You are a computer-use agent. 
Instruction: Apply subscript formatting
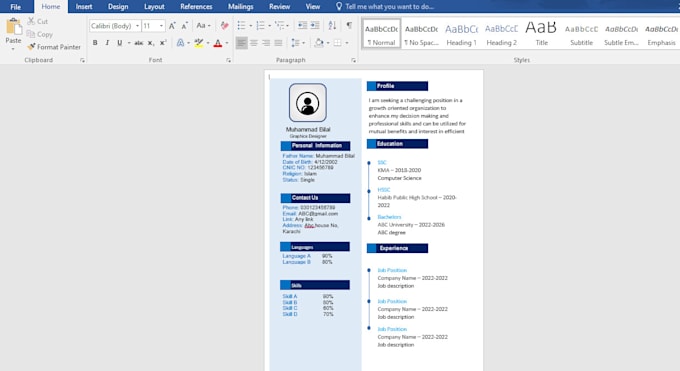coord(150,43)
